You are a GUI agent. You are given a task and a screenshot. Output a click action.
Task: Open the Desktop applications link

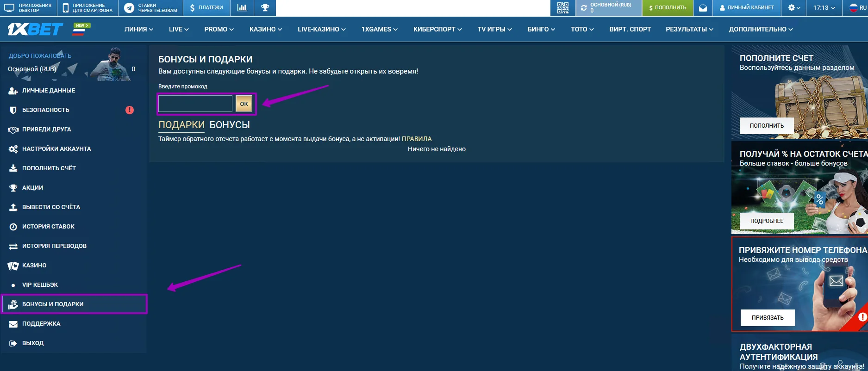point(28,8)
